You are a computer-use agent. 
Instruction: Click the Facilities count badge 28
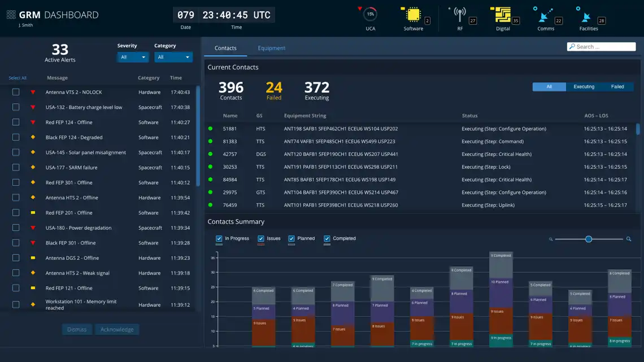(x=601, y=20)
